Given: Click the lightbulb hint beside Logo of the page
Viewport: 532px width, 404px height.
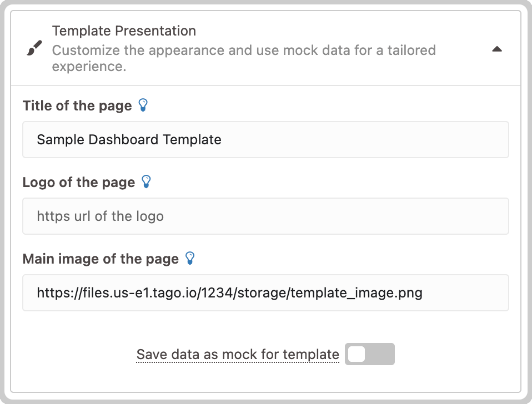Looking at the screenshot, I should click(146, 181).
